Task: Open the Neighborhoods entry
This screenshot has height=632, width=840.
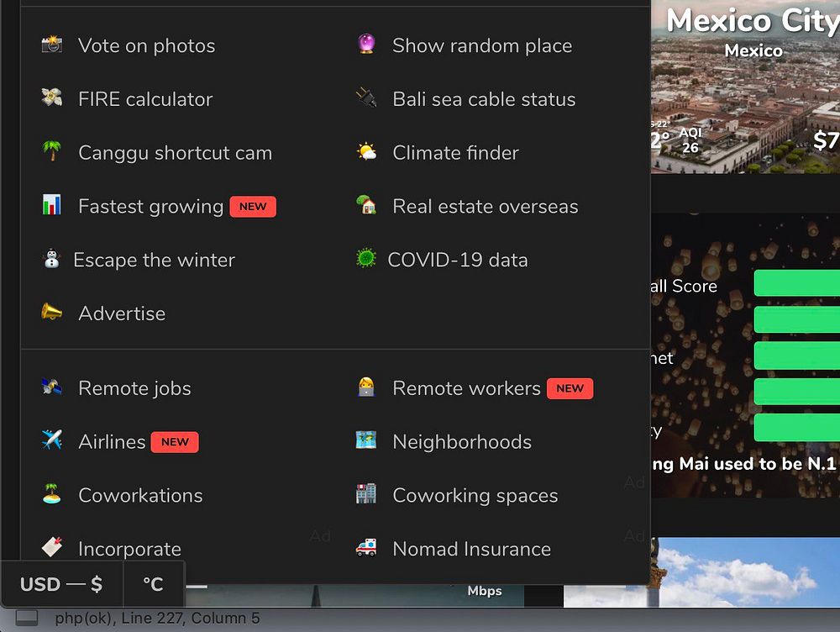Action: click(x=462, y=442)
